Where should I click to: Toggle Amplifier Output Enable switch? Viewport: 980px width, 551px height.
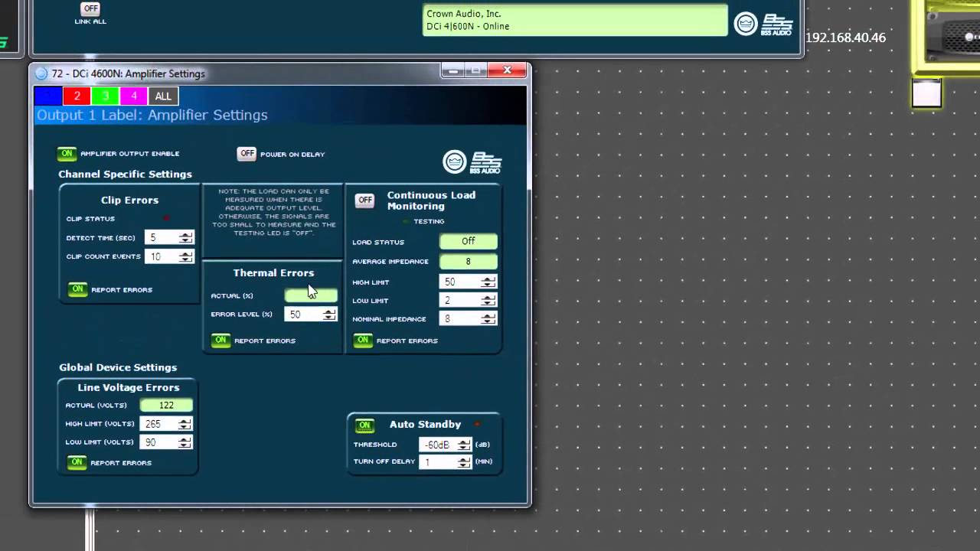click(67, 154)
